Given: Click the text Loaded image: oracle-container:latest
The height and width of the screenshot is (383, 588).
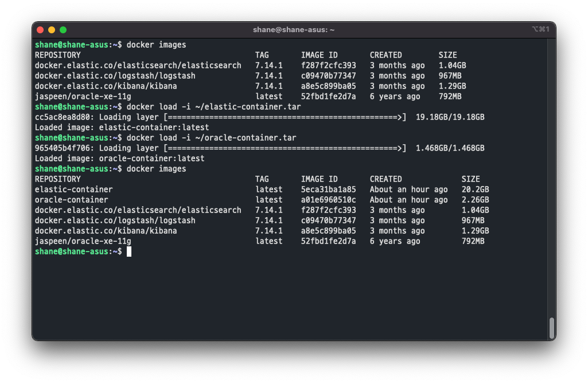Looking at the screenshot, I should pos(120,158).
